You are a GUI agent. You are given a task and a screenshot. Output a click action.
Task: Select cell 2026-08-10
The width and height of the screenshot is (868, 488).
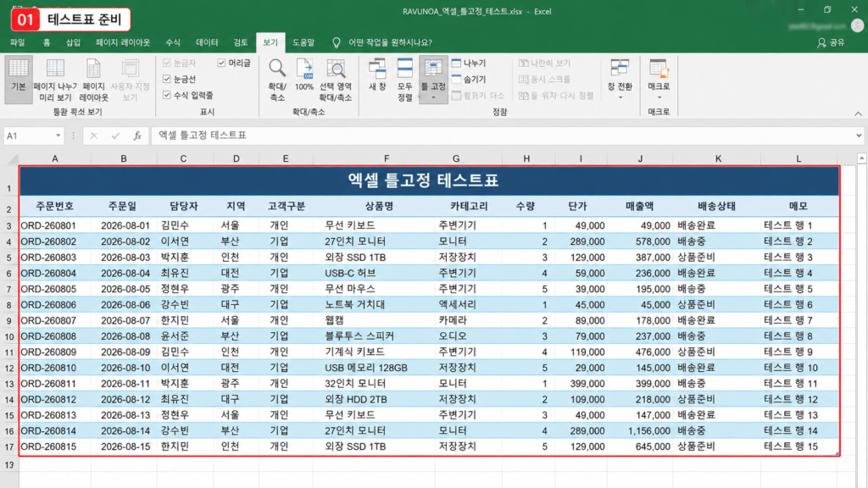124,368
